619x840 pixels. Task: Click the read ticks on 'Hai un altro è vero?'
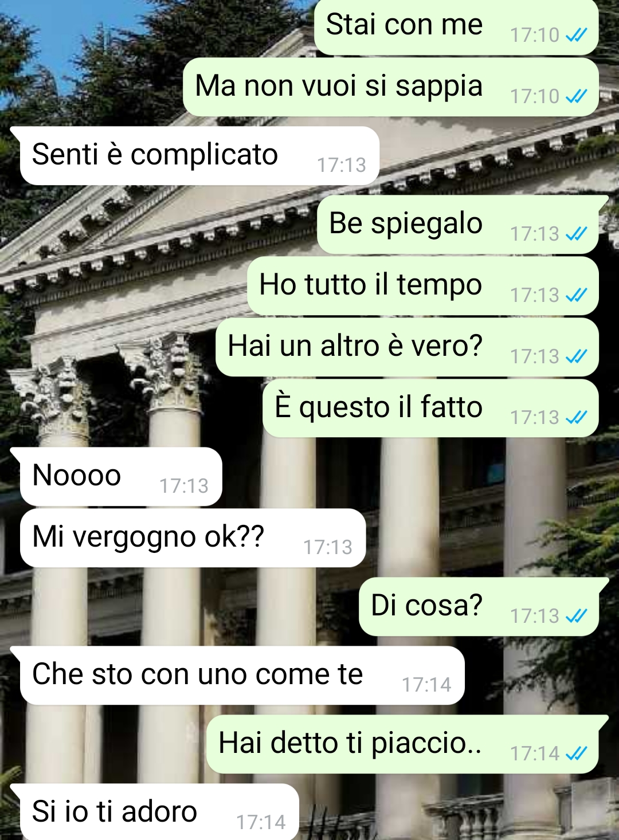(576, 356)
